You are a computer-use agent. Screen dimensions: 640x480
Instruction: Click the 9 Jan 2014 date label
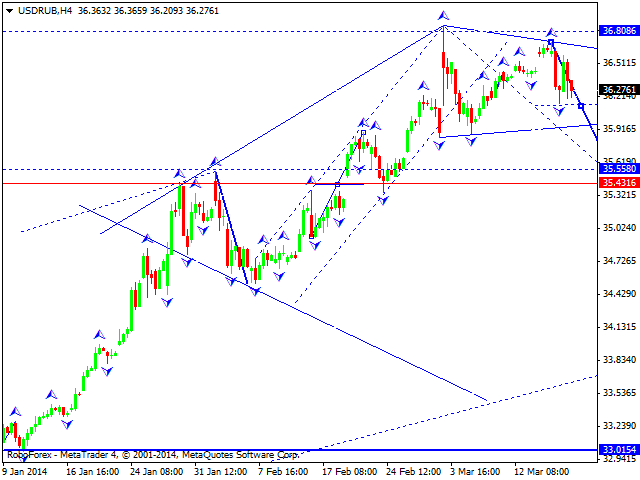click(x=24, y=470)
